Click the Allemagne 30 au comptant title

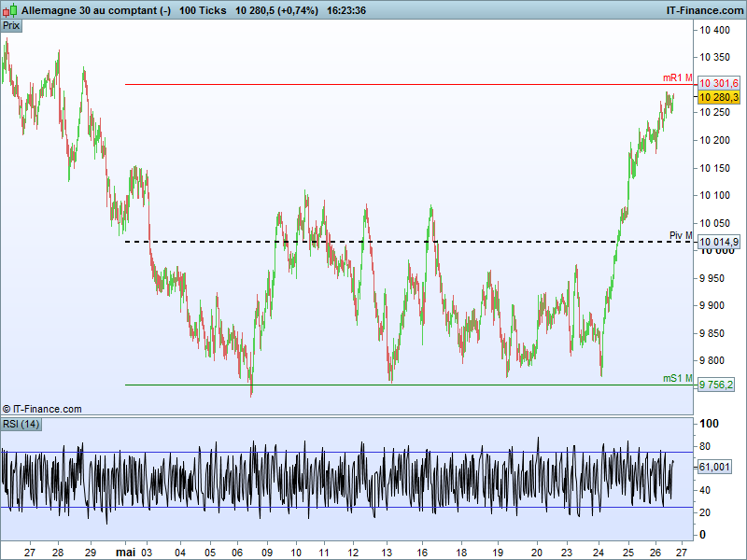pyautogui.click(x=96, y=10)
